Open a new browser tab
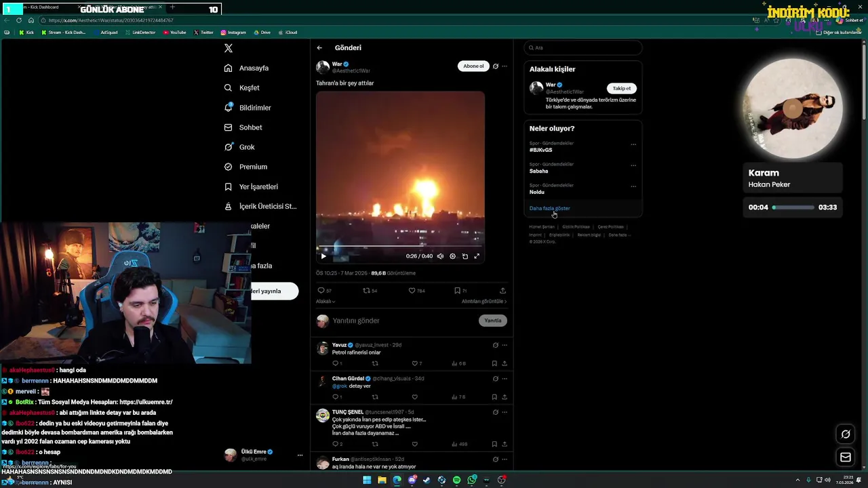Image resolution: width=868 pixels, height=488 pixels. click(x=172, y=7)
